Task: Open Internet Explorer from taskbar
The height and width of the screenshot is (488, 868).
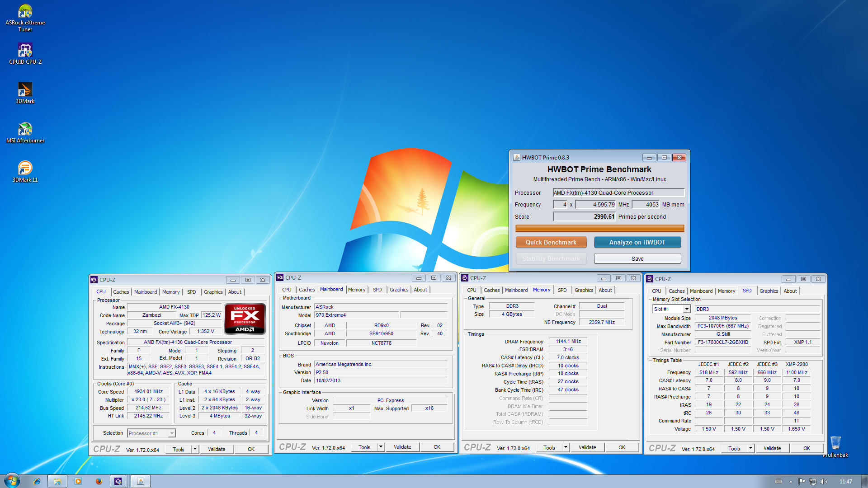Action: [37, 481]
